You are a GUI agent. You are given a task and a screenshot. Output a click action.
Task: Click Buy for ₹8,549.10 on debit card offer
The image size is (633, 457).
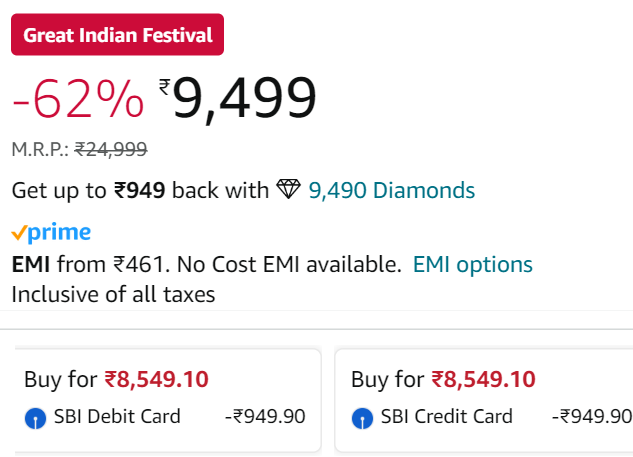[116, 379]
